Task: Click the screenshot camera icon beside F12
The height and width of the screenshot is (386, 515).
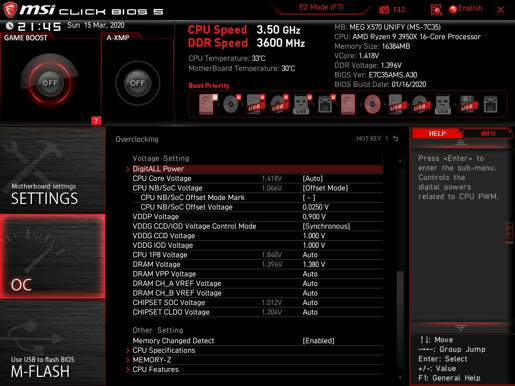Action: (384, 10)
